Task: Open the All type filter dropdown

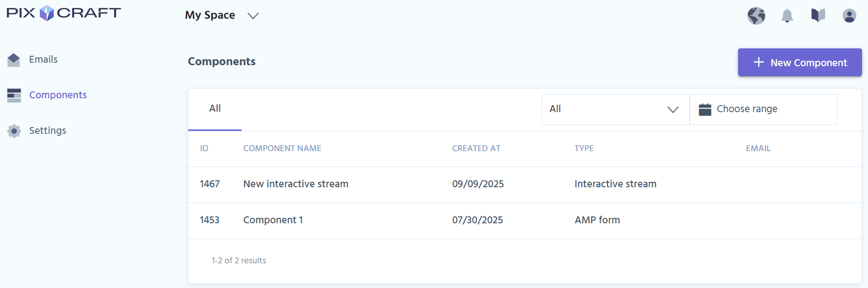Action: point(615,109)
